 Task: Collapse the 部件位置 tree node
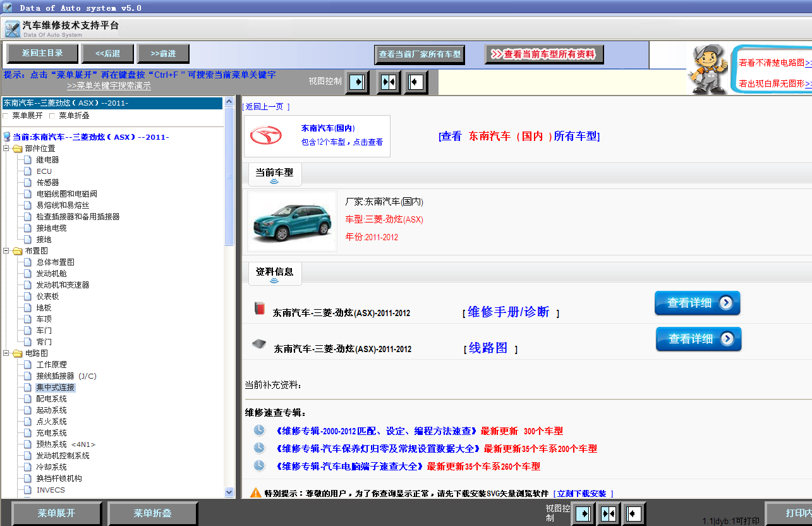point(6,149)
